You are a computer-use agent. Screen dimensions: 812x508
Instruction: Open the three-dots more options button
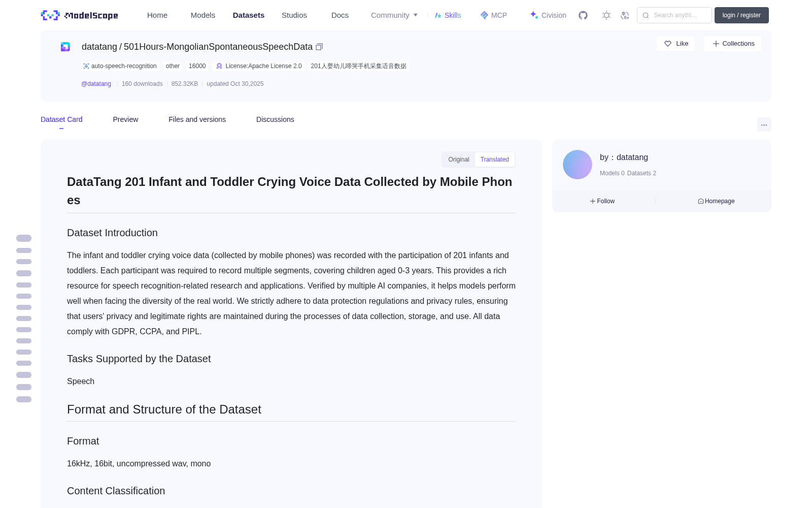[x=764, y=124]
